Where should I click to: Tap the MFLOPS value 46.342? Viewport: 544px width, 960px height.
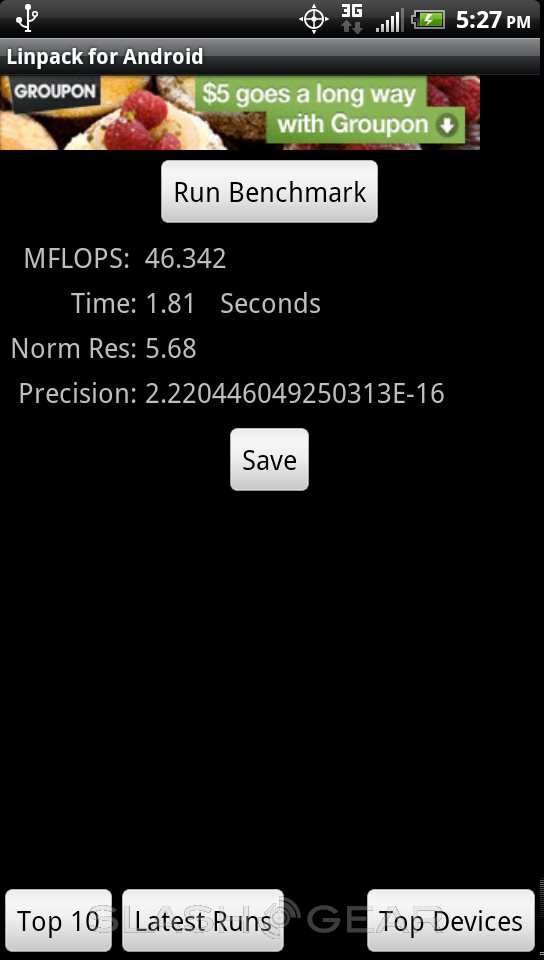coord(185,259)
